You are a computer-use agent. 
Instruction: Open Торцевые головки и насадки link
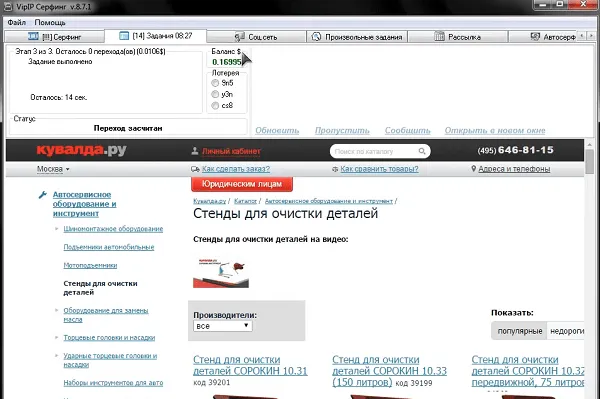click(x=109, y=337)
